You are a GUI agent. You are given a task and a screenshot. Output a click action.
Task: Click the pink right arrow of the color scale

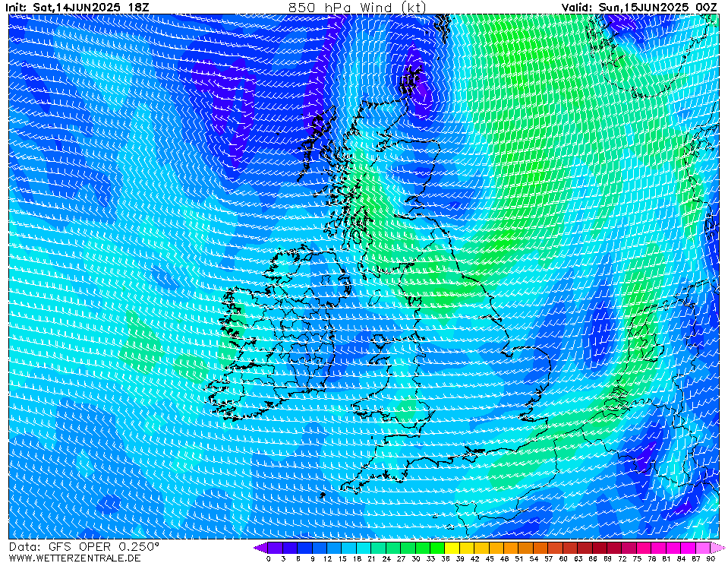click(x=718, y=548)
